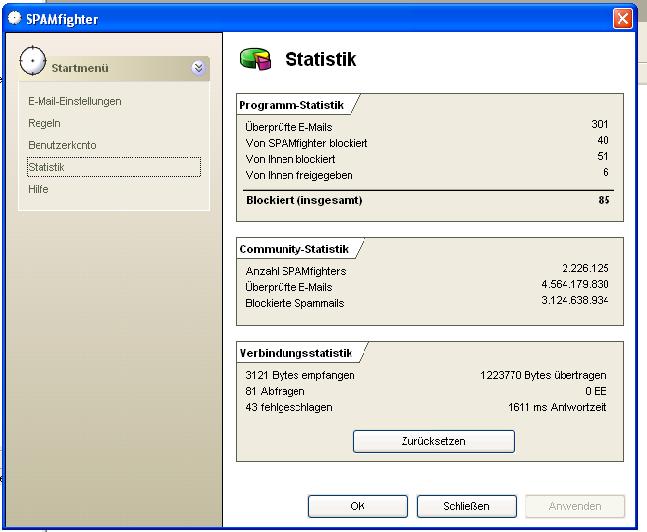Click the '81 Abfragen' entry

(275, 391)
